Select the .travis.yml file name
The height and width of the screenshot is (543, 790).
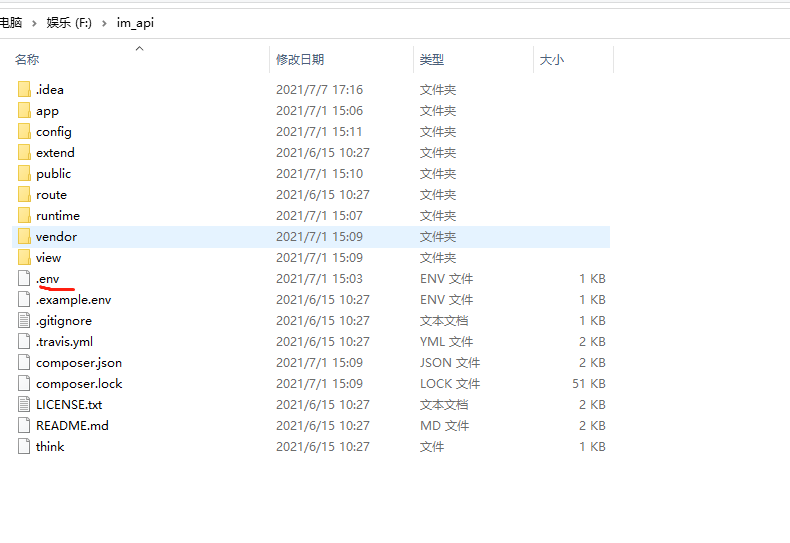coord(64,342)
